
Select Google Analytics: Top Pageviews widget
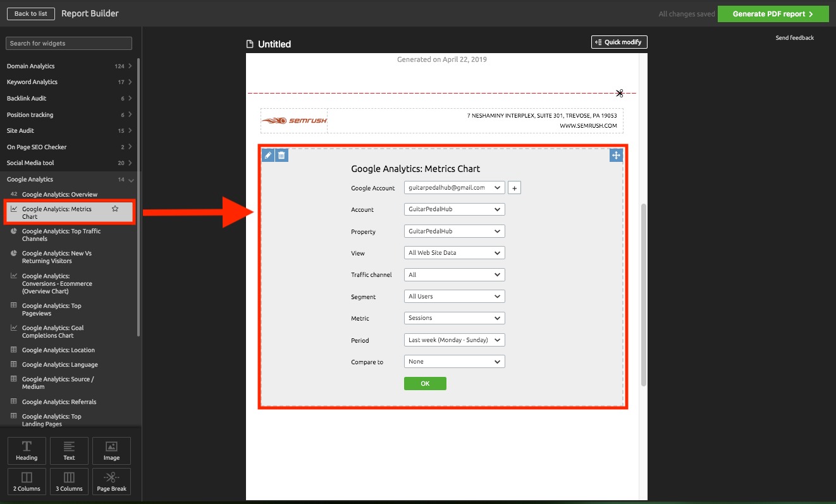point(52,309)
